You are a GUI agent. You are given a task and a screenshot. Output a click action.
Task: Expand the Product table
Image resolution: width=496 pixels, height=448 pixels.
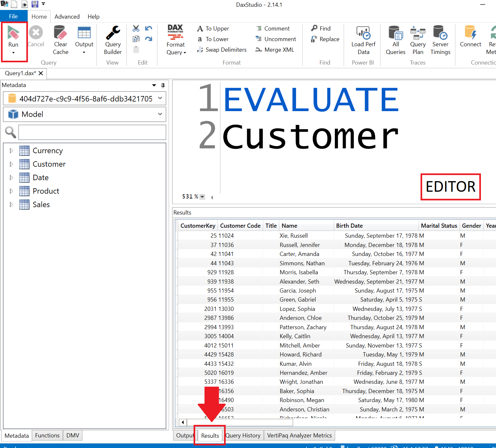point(12,191)
